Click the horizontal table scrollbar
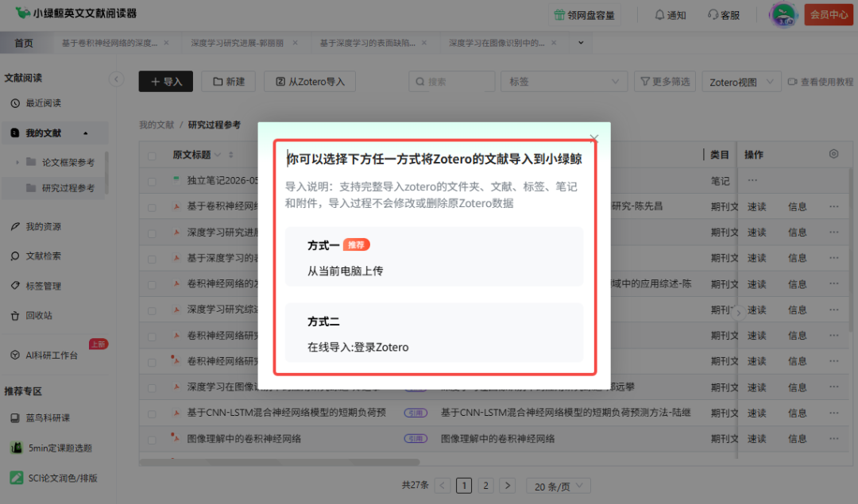 [x=279, y=463]
